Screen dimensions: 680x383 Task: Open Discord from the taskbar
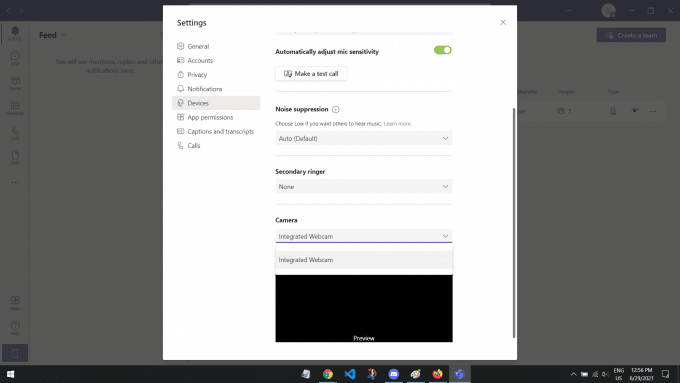tap(393, 374)
